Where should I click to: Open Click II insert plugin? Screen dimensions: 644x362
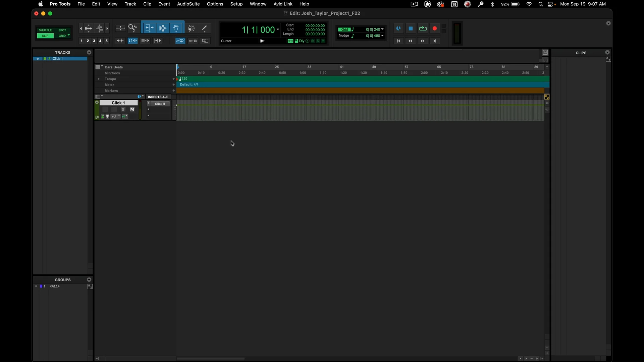(x=160, y=104)
